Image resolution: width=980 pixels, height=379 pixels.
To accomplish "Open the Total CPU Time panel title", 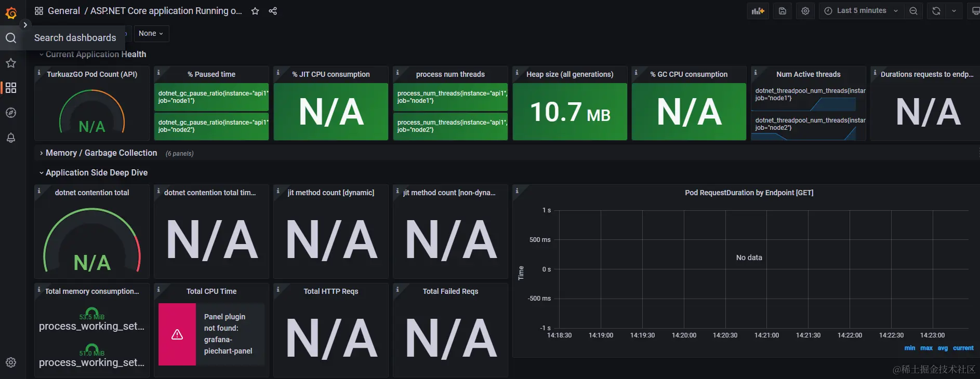I will pos(211,291).
